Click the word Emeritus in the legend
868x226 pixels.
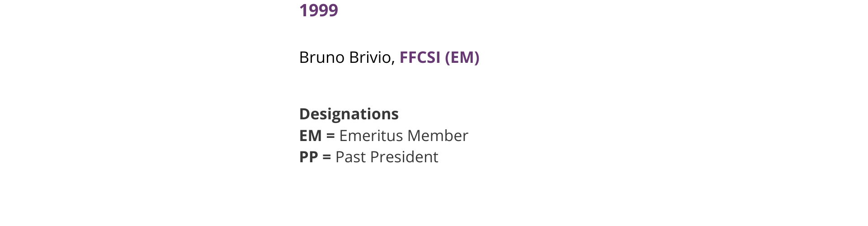pyautogui.click(x=371, y=136)
